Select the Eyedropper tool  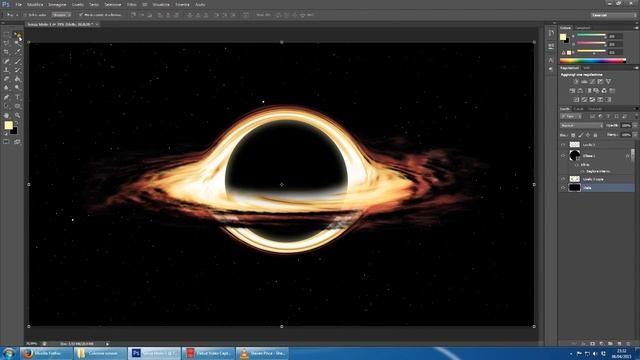tap(18, 52)
